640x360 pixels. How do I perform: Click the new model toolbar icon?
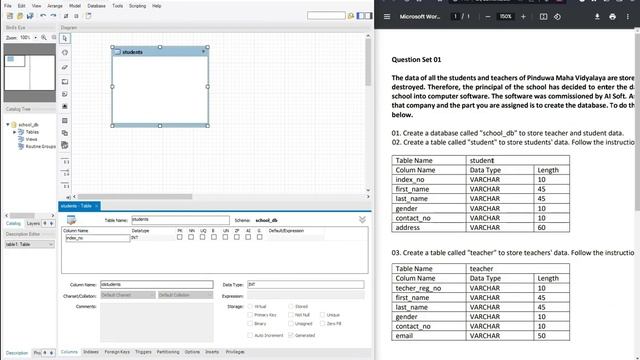coord(10,16)
